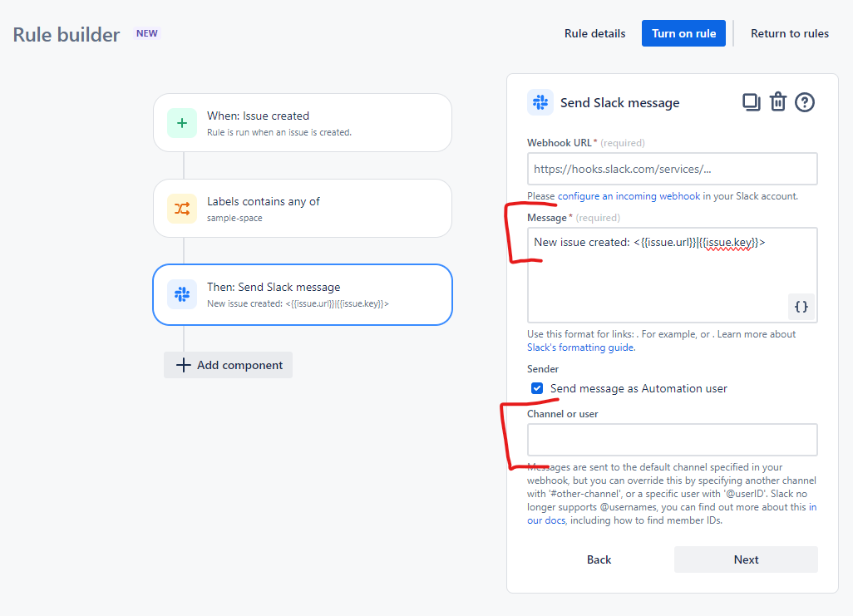Click the plus icon beside Add component
This screenshot has height=616, width=853.
point(183,365)
